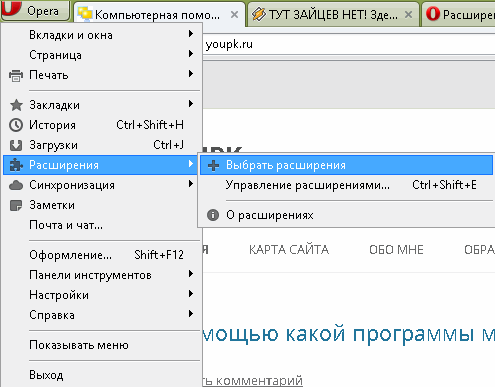Screen dimensions: 495x387
Task: Expand the Справка submenu arrow
Action: click(x=191, y=314)
